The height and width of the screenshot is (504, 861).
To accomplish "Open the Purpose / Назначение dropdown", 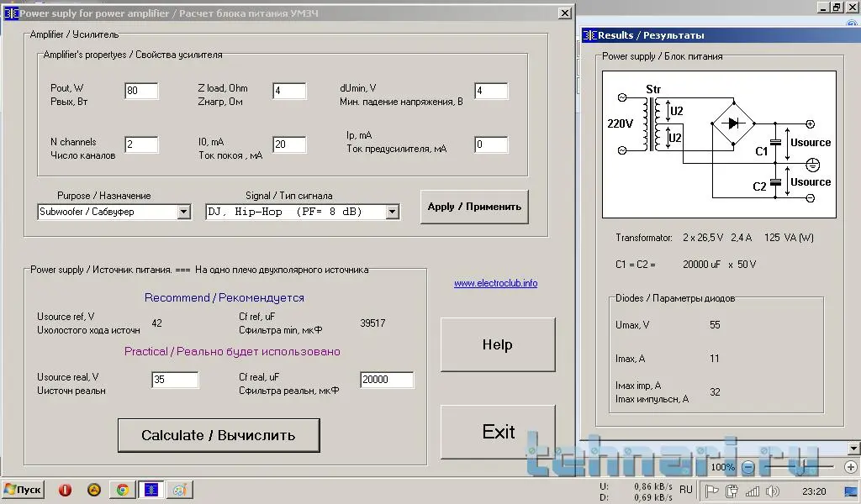I will point(184,212).
